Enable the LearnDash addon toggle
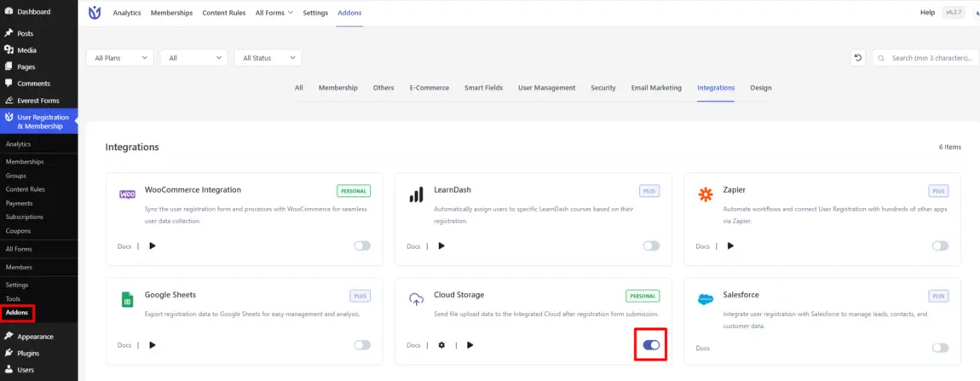Image resolution: width=980 pixels, height=381 pixels. (651, 245)
